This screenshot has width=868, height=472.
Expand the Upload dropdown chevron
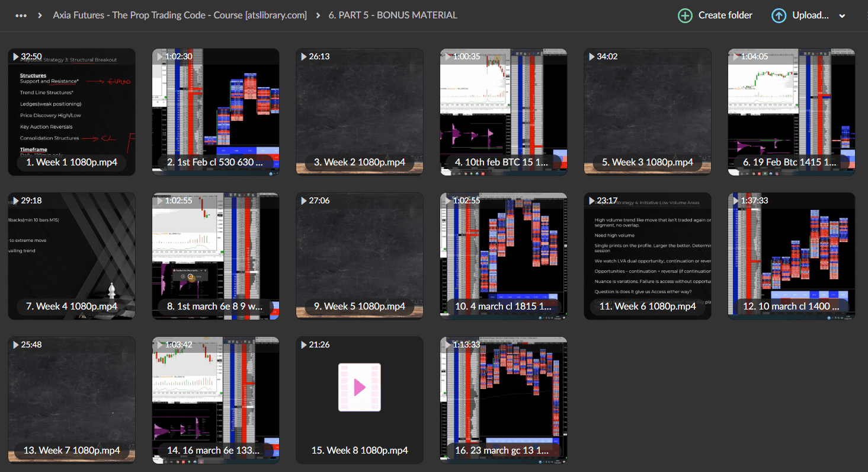[842, 16]
